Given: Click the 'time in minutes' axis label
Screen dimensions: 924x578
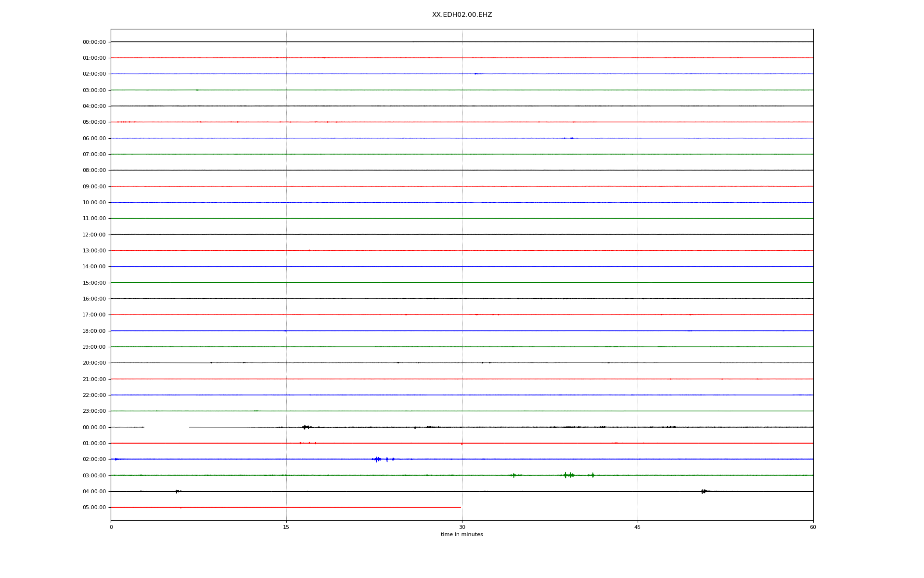Looking at the screenshot, I should pyautogui.click(x=462, y=535).
